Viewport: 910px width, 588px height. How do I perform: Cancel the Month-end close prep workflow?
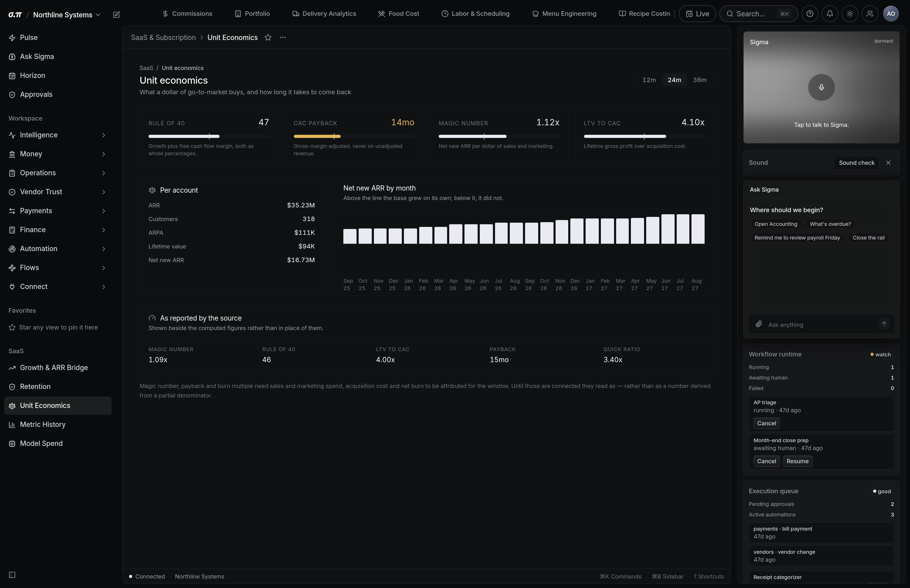click(766, 461)
